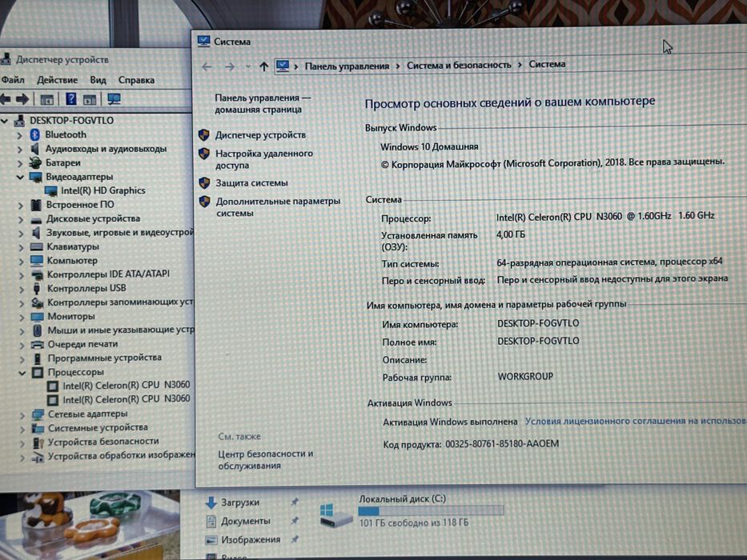747x560 pixels.
Task: Click Панель управления breadcrumb
Action: [x=347, y=66]
